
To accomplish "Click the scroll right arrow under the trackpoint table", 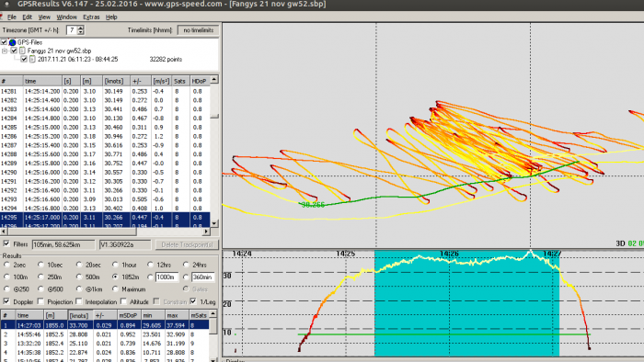I will [206, 232].
